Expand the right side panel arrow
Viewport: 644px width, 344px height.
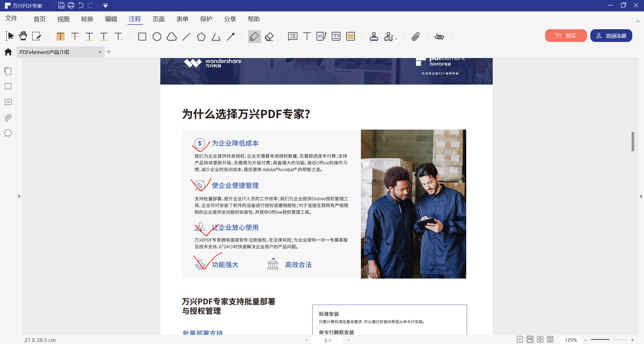641,196
